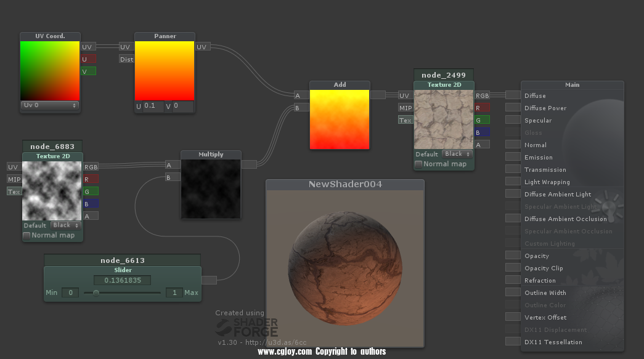Viewport: 644px width, 359px height.
Task: Toggle Normal map checkbox on node_6883
Action: tap(26, 235)
